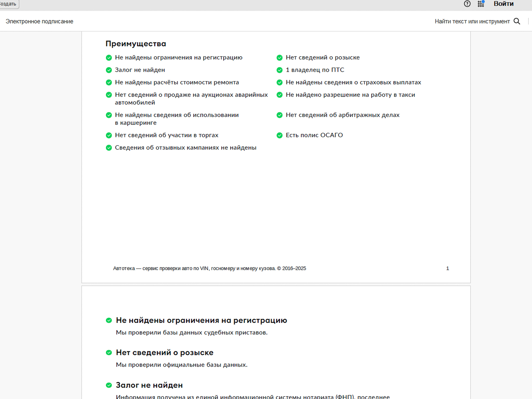Open the apps grid icon
Screen dimensions: 532x399
tap(481, 4)
